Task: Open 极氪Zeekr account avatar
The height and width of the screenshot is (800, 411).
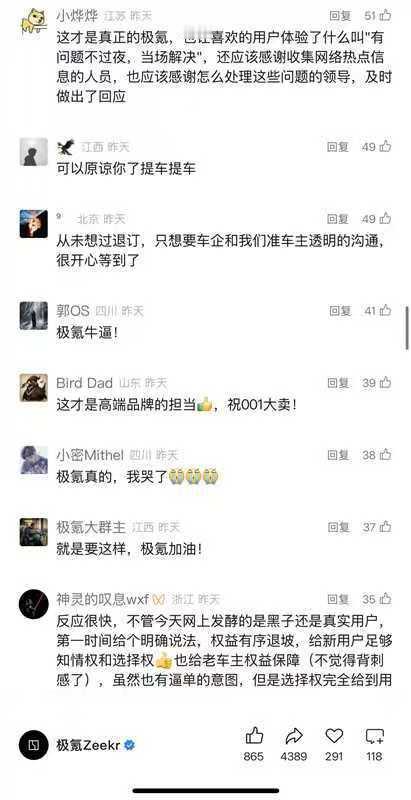Action: coord(34,745)
